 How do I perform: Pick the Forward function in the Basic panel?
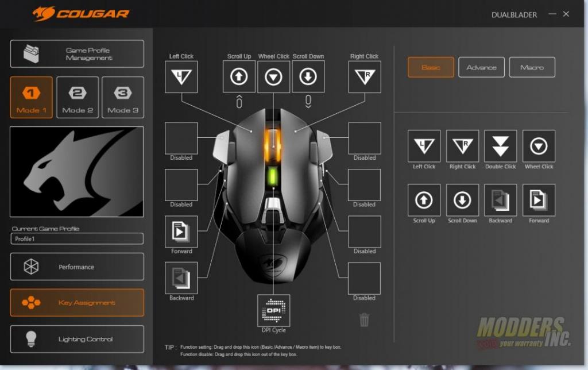(x=539, y=200)
